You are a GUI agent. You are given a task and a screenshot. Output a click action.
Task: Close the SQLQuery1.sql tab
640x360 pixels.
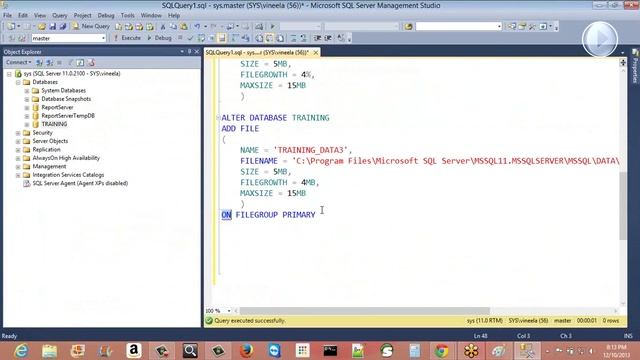pos(316,53)
